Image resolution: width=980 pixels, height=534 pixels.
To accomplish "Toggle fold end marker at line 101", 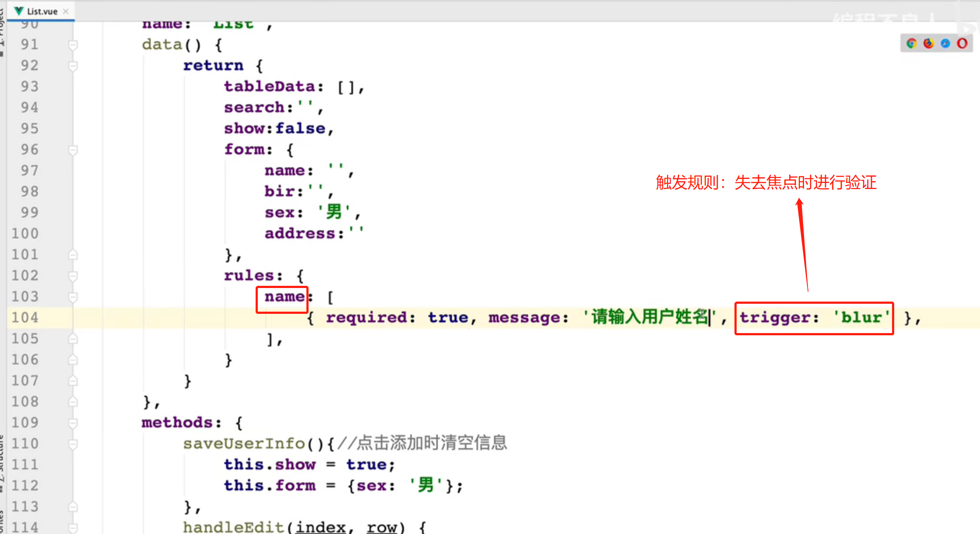I will [x=73, y=255].
